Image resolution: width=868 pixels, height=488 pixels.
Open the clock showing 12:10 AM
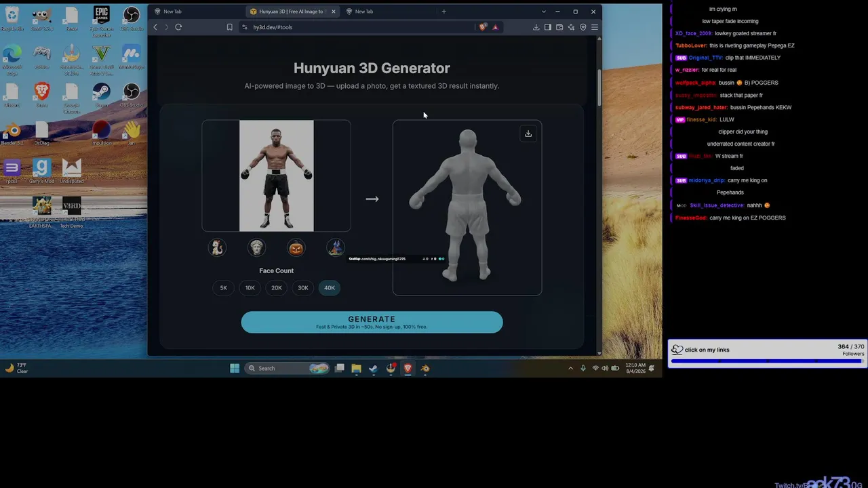635,368
